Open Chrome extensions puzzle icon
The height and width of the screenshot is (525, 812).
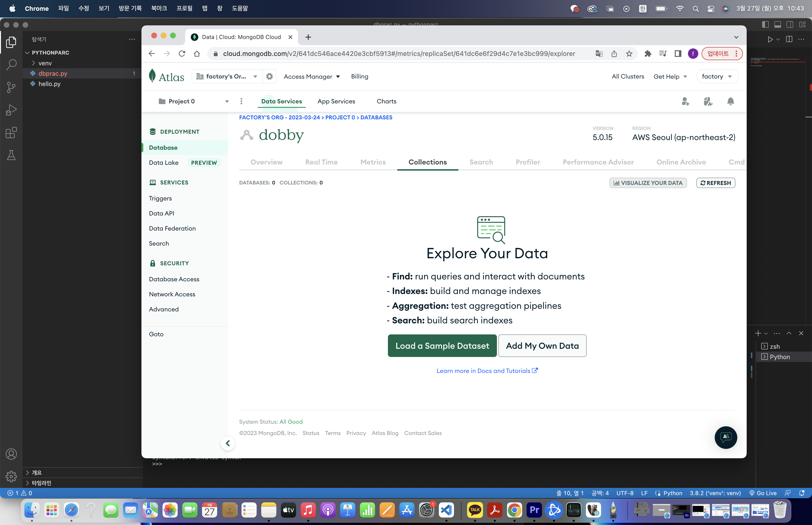click(648, 54)
